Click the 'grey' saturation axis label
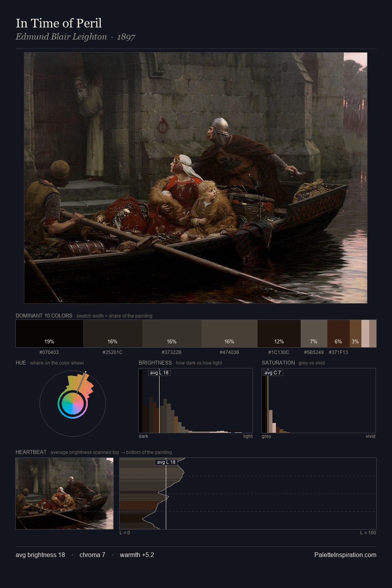The image size is (392, 588). click(x=267, y=436)
